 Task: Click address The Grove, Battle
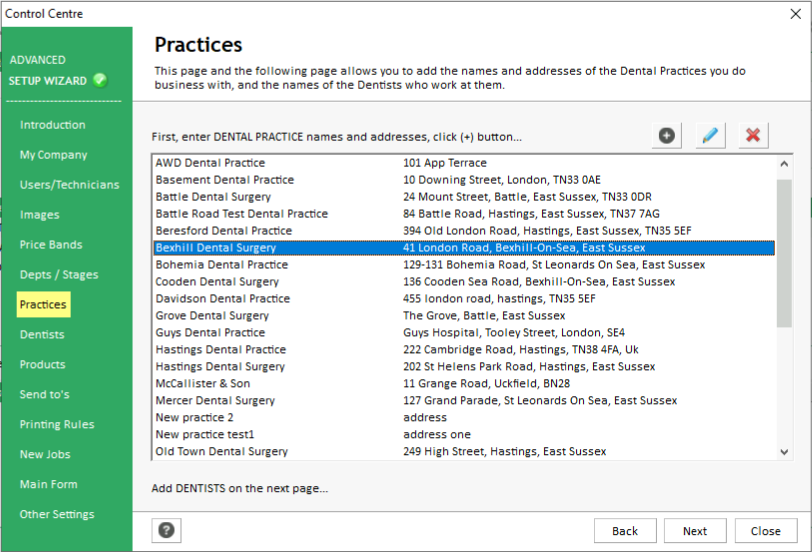(x=484, y=315)
